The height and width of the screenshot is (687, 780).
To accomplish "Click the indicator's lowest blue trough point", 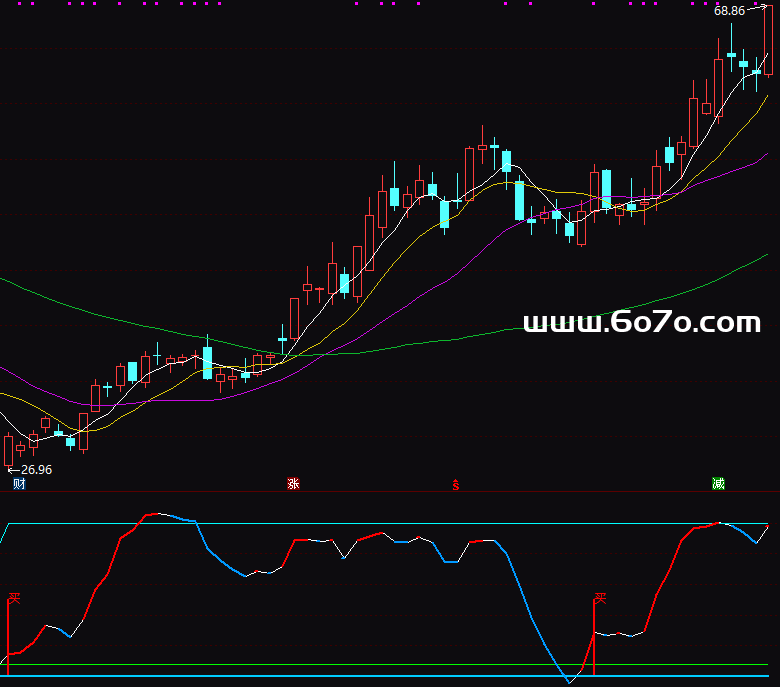I will 569,682.
